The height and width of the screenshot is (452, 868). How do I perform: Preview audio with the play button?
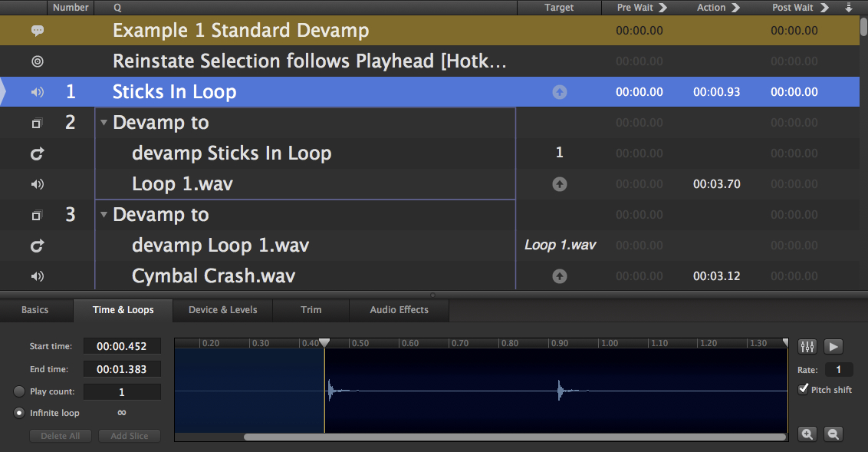[x=833, y=347]
